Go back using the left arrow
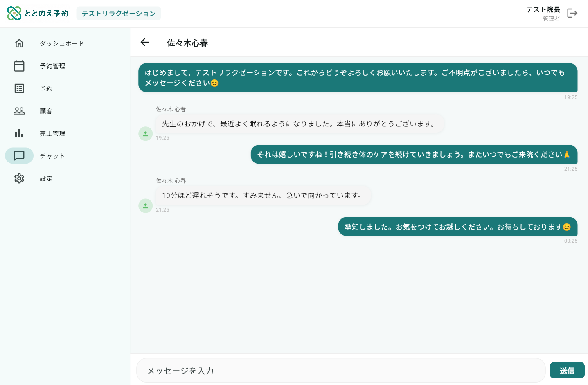The width and height of the screenshot is (588, 385). 144,42
